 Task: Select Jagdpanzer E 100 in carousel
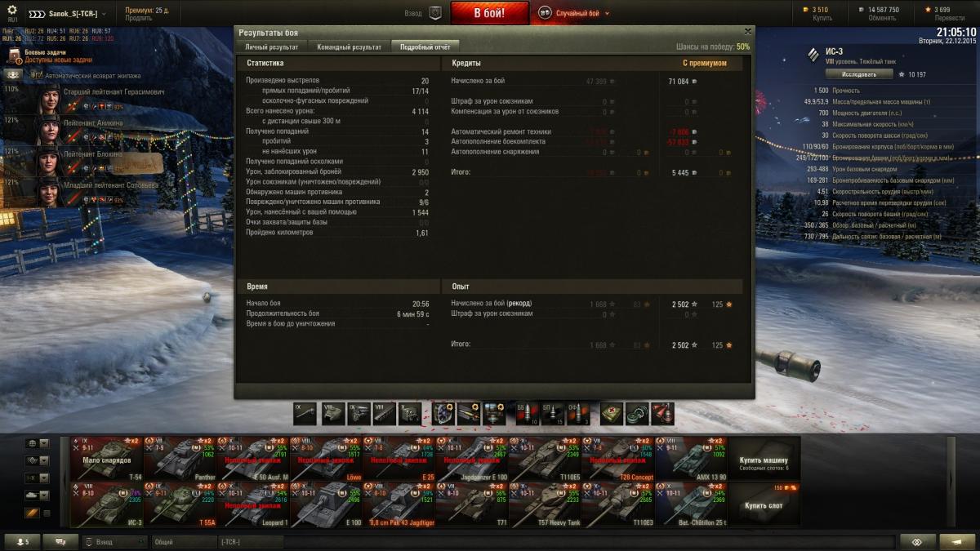[x=472, y=458]
